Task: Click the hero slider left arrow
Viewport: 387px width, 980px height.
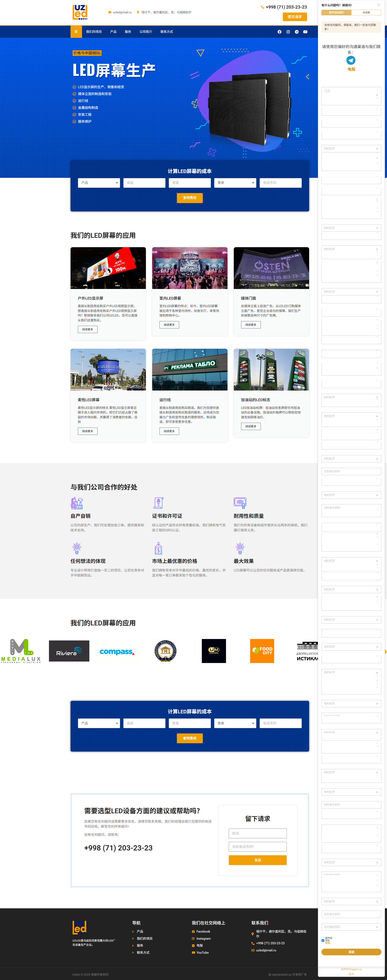Action: click(x=308, y=77)
